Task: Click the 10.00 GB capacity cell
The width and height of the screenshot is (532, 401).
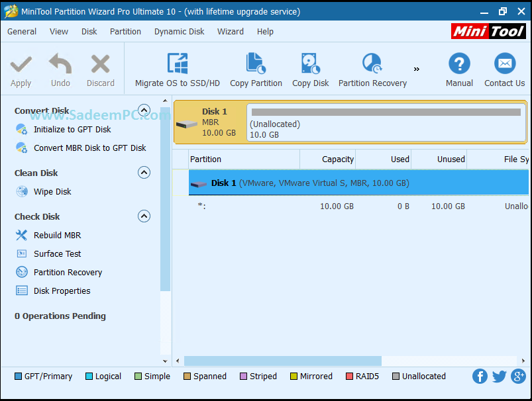Action: (x=337, y=206)
